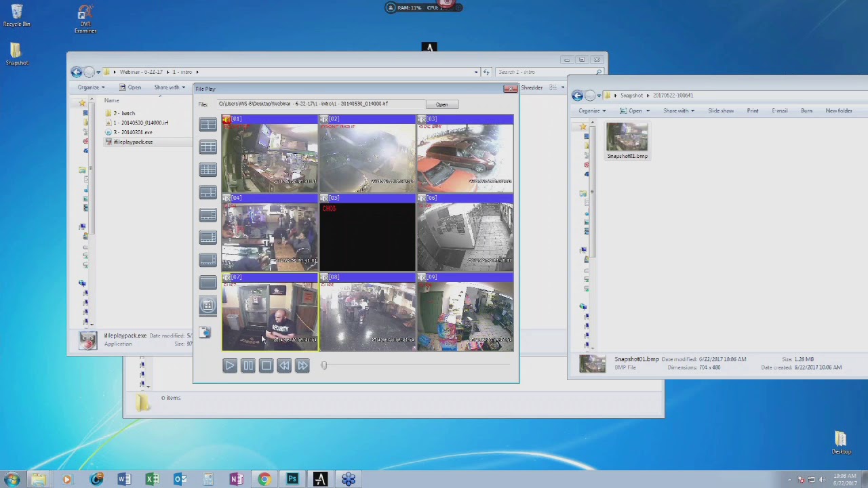
Task: Open Recycle Bin desktop icon
Action: point(16,15)
